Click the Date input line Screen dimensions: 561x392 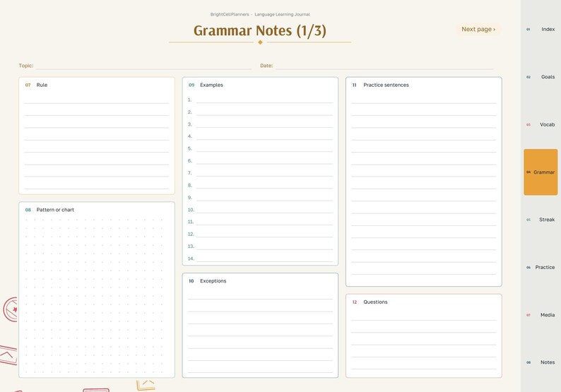[384, 66]
